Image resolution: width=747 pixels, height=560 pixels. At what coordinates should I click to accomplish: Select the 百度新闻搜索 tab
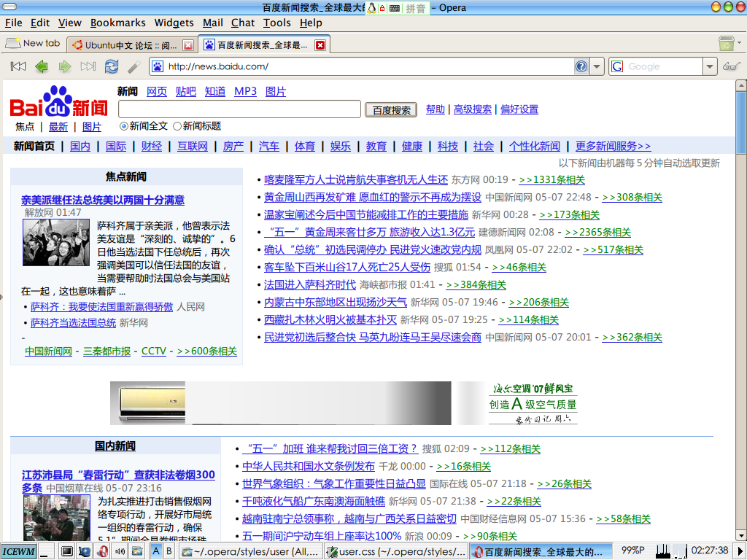(264, 44)
